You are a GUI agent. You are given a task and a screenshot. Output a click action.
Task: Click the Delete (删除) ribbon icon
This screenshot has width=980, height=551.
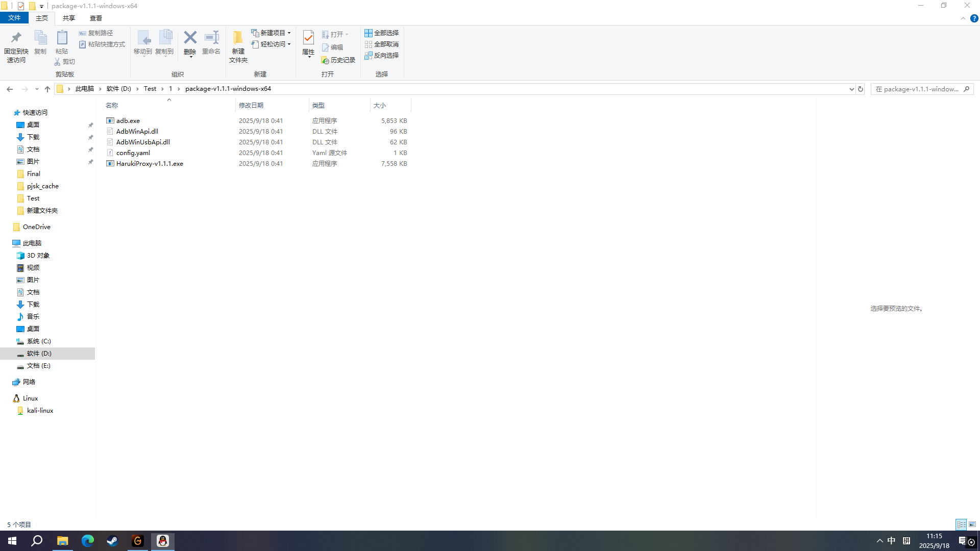[x=190, y=42]
